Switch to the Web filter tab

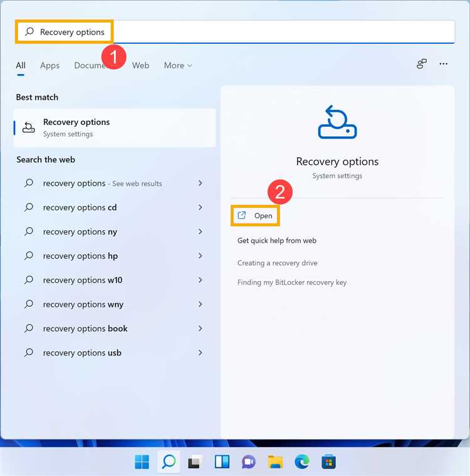pyautogui.click(x=140, y=65)
